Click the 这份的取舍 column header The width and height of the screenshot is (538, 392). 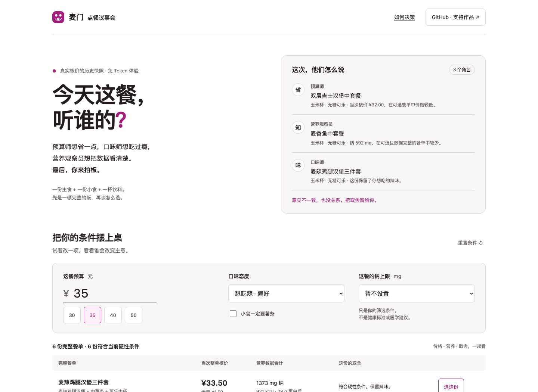350,363
